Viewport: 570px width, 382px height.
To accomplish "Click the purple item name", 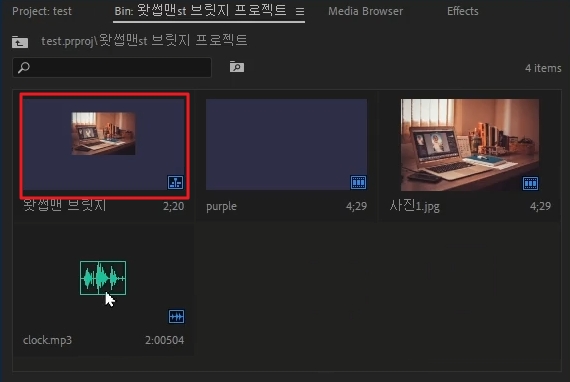I will point(221,206).
